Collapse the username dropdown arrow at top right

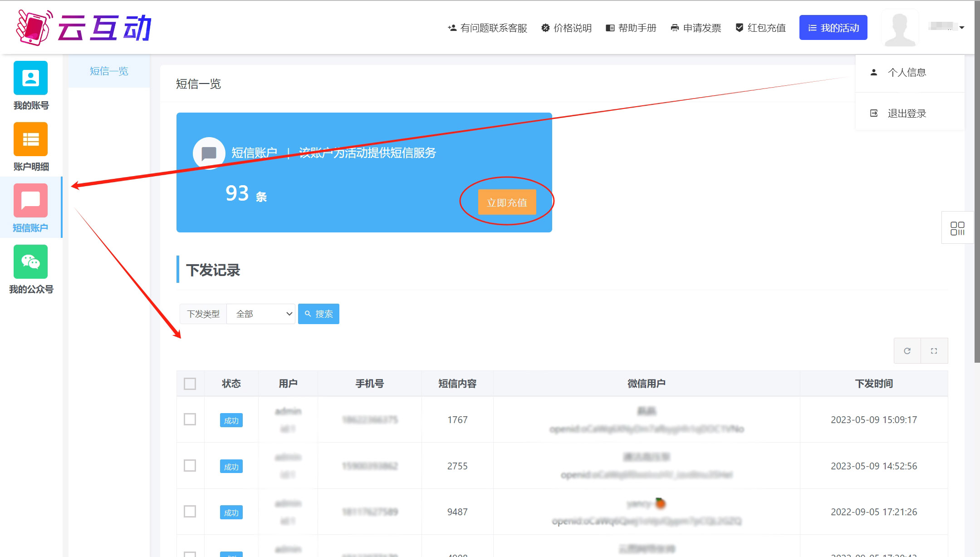[x=961, y=28]
